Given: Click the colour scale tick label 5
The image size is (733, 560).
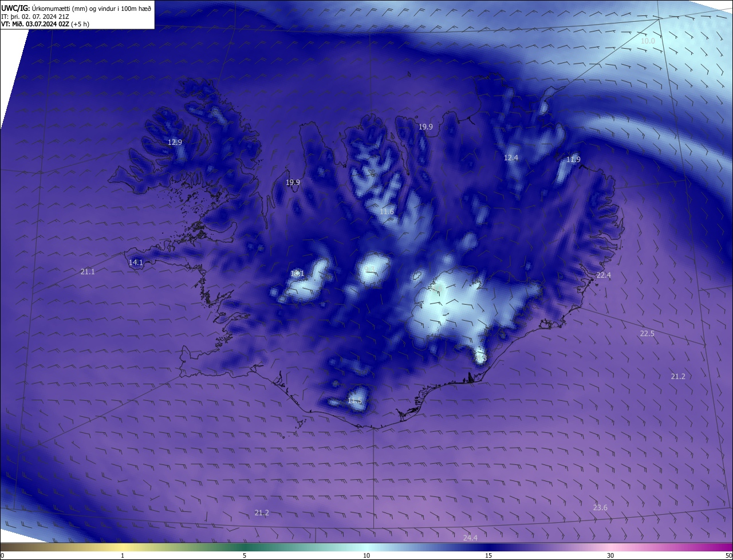Looking at the screenshot, I should click(x=245, y=556).
